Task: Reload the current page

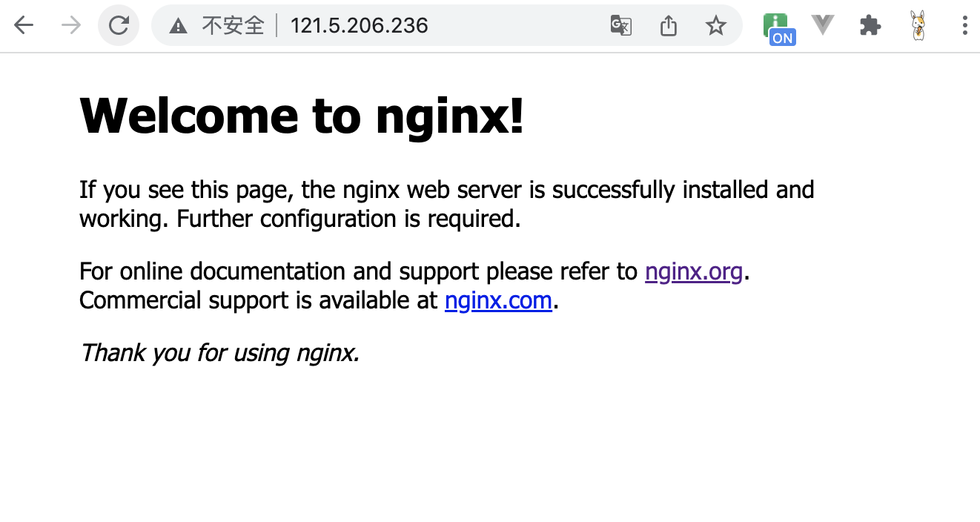Action: pos(119,26)
